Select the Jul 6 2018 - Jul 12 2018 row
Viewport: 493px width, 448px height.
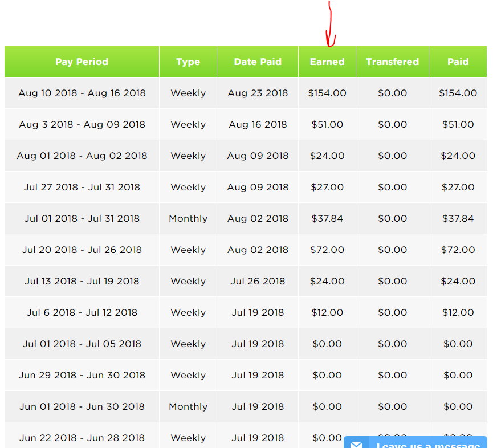click(x=82, y=312)
